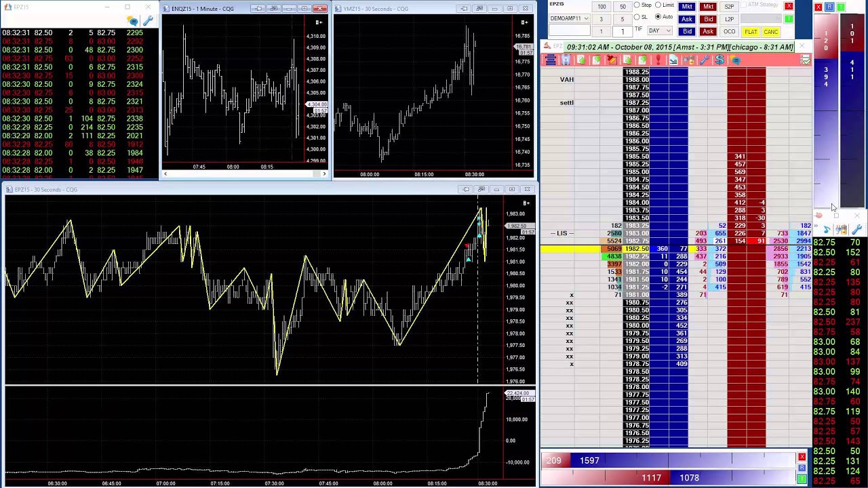
Task: Click red X icon on bottom volume bar panel
Action: point(802,457)
